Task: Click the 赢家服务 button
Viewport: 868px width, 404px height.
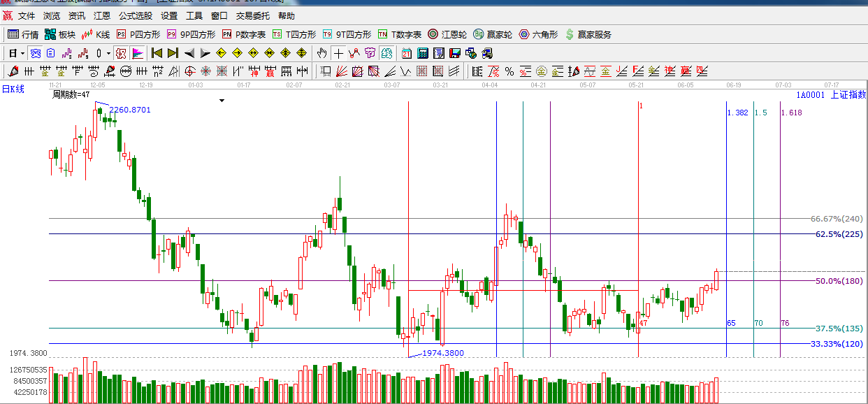Action: (588, 34)
